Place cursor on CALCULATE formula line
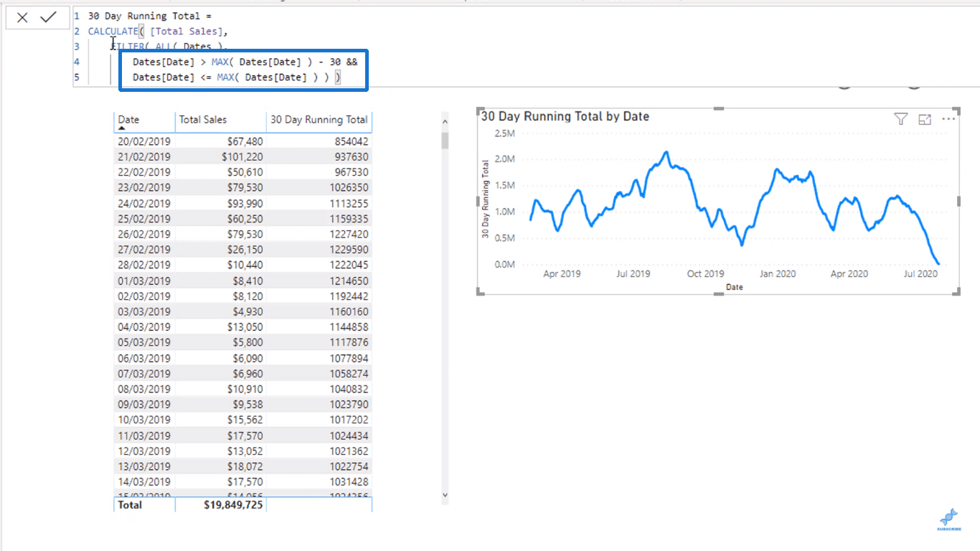980x551 pixels. coord(158,32)
